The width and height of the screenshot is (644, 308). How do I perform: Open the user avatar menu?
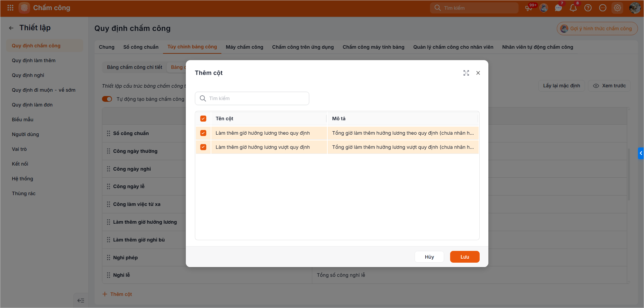click(x=635, y=8)
